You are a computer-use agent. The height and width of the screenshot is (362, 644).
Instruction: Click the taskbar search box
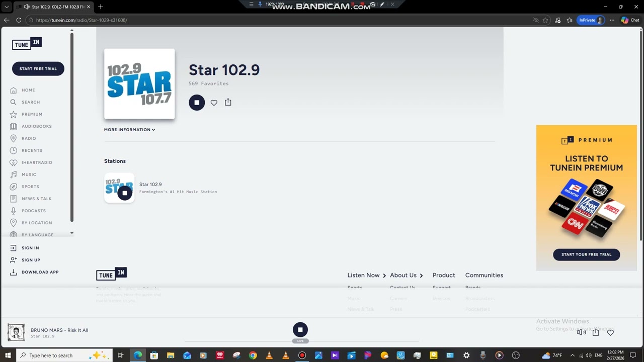(64, 355)
